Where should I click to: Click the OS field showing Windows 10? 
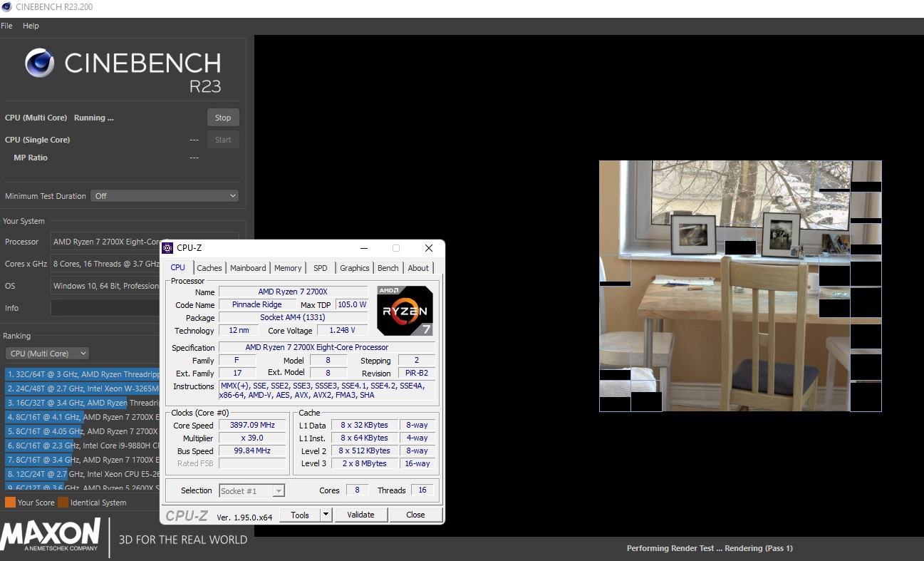[x=105, y=286]
